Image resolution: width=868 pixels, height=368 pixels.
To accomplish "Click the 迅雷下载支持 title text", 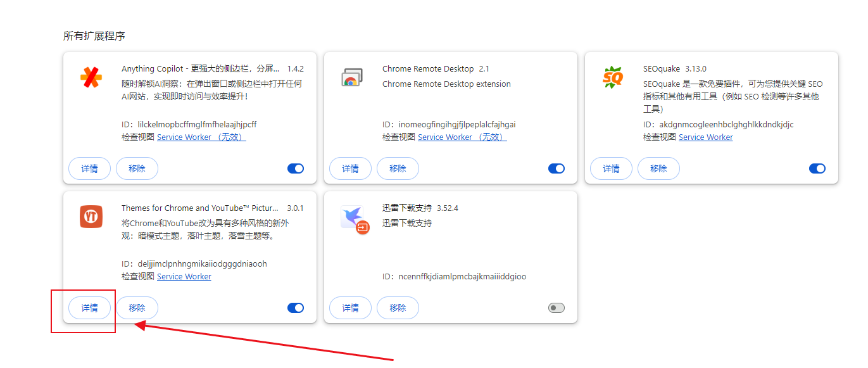I will pos(407,208).
